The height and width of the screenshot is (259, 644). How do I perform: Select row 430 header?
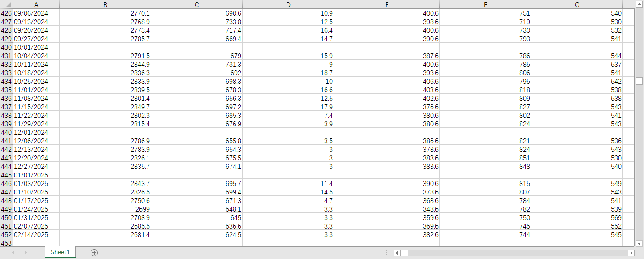click(x=7, y=47)
